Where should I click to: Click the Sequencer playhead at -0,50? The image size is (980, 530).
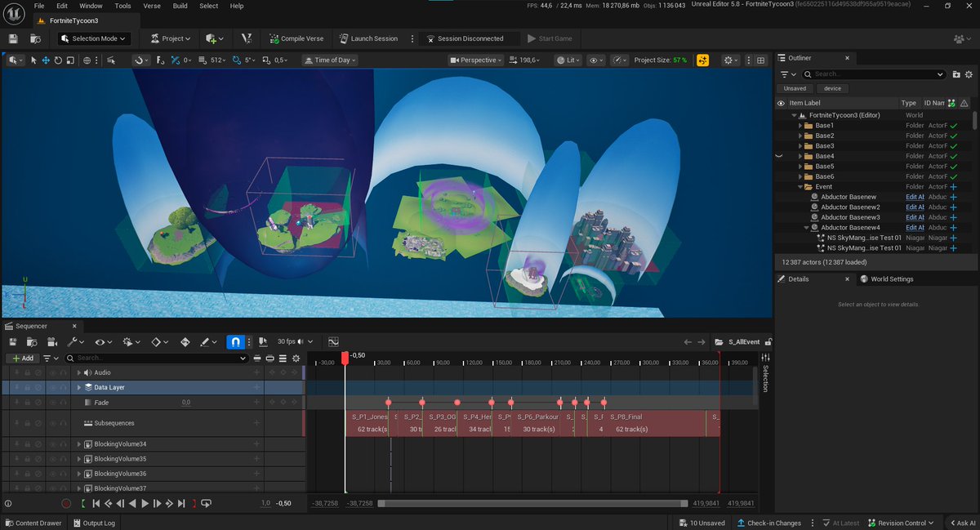pyautogui.click(x=345, y=357)
